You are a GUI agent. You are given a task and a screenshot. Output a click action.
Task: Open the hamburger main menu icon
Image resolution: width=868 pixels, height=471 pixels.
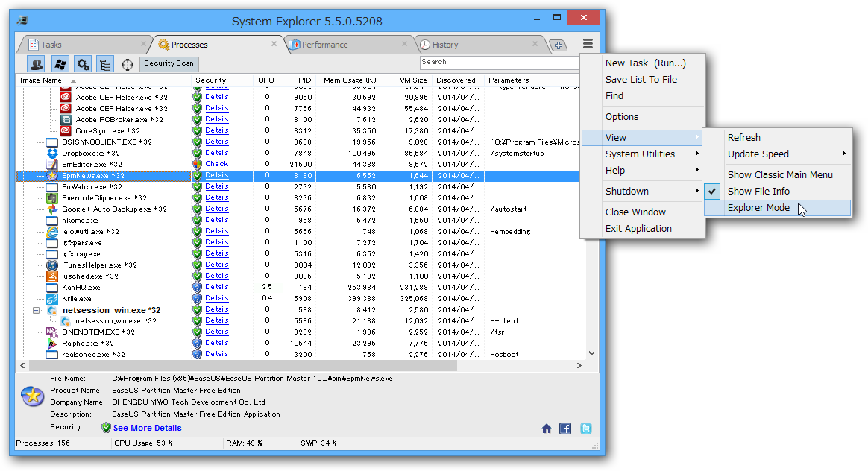point(588,44)
